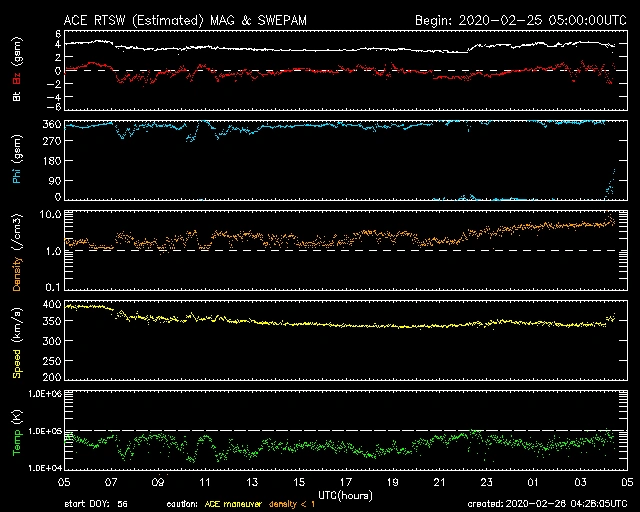Click the 'ACE maneuver' caution legend text

pos(233,504)
